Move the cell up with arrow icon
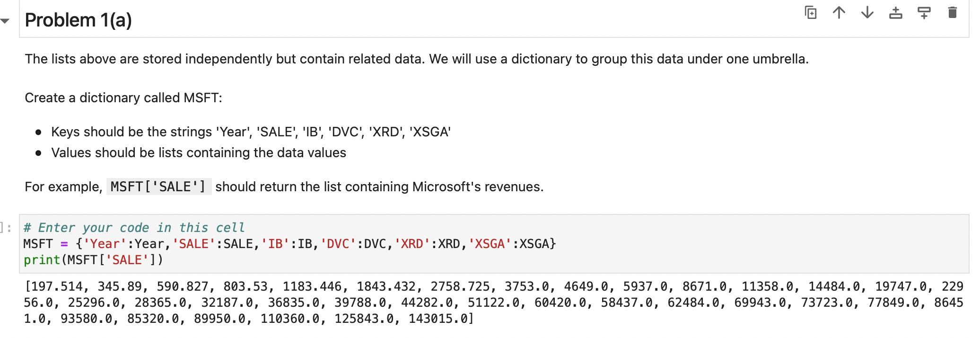Screen dimensions: 980x338 coord(839,13)
